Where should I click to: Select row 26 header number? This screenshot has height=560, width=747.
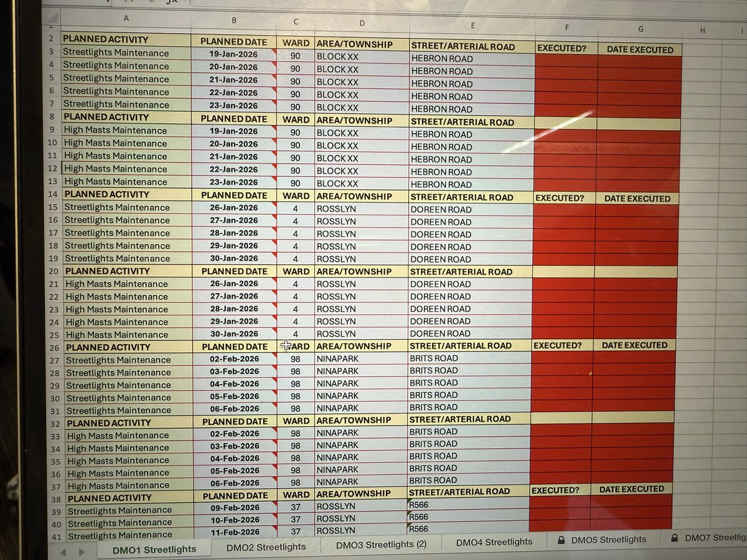(x=55, y=347)
